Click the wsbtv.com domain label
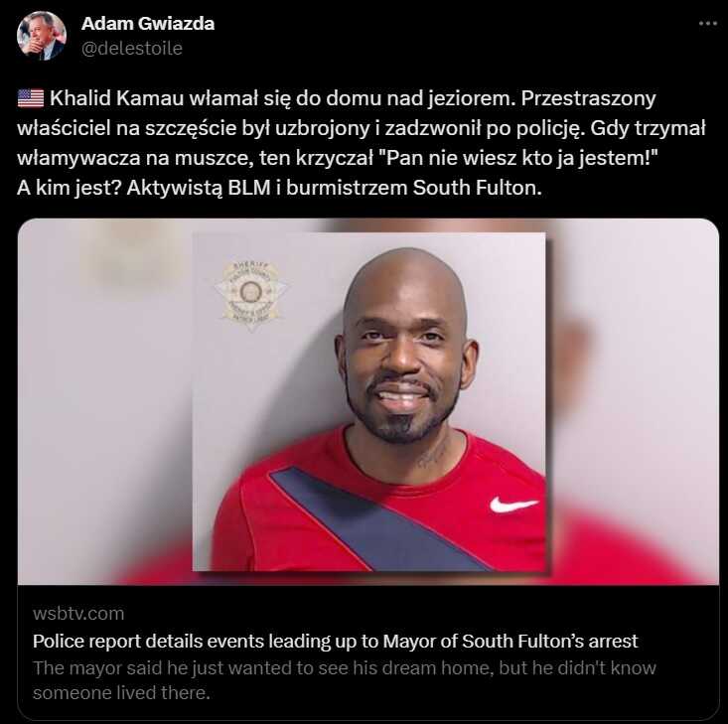This screenshot has height=724, width=728. [78, 614]
